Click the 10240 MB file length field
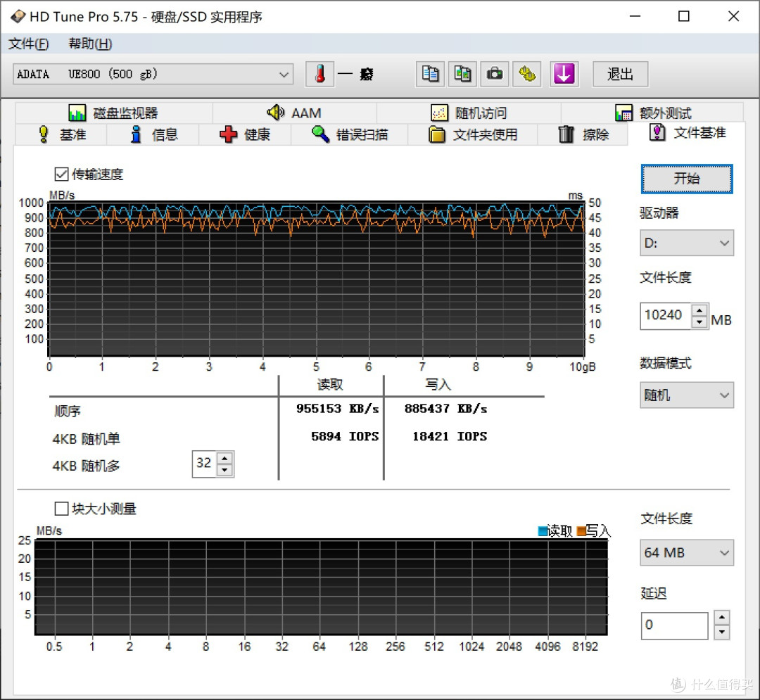 coord(665,316)
